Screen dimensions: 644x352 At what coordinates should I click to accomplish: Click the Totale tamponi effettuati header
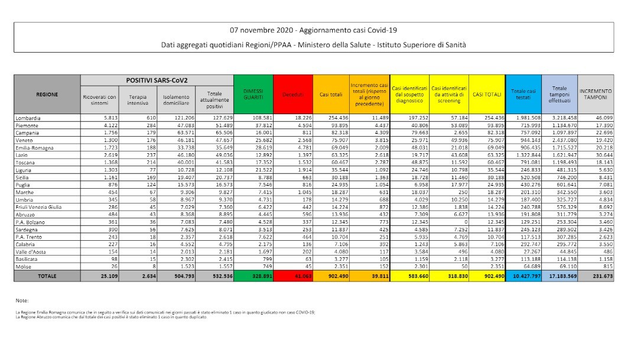click(558, 94)
